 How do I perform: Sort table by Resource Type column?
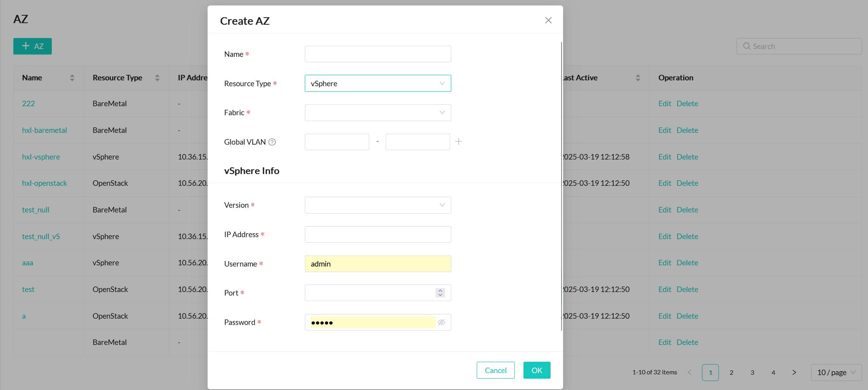[x=157, y=78]
